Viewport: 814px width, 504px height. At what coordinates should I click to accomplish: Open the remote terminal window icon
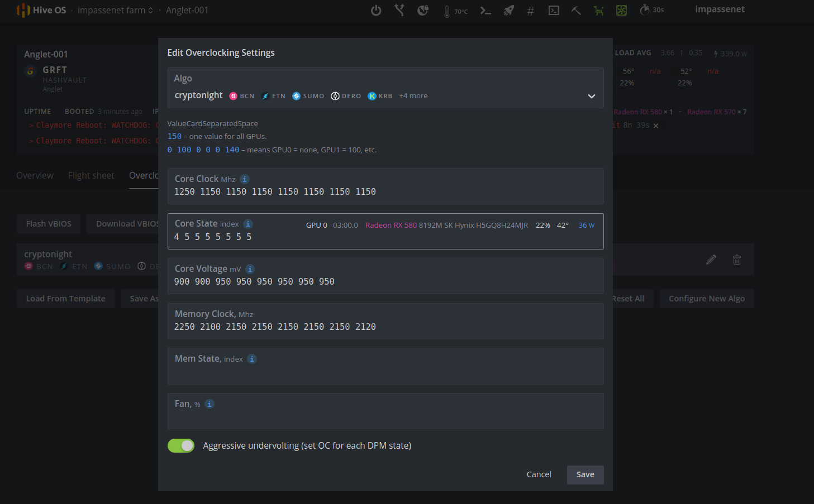(554, 11)
